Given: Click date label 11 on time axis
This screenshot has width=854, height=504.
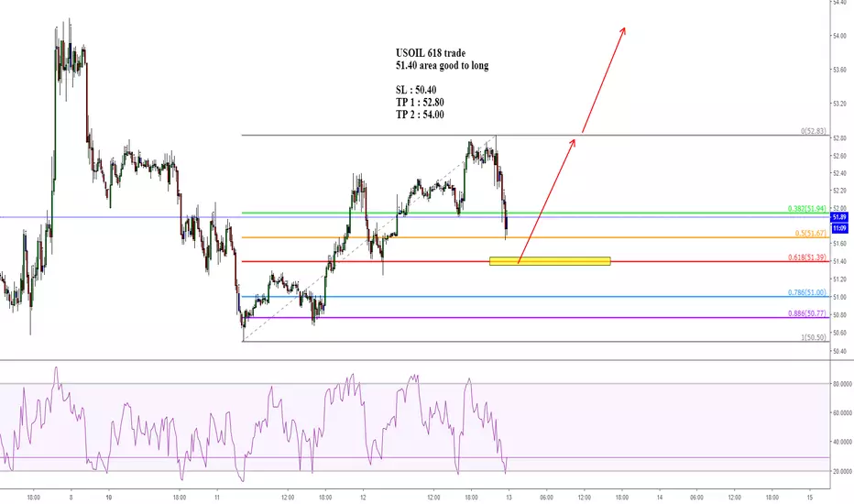Looking at the screenshot, I should tap(217, 498).
